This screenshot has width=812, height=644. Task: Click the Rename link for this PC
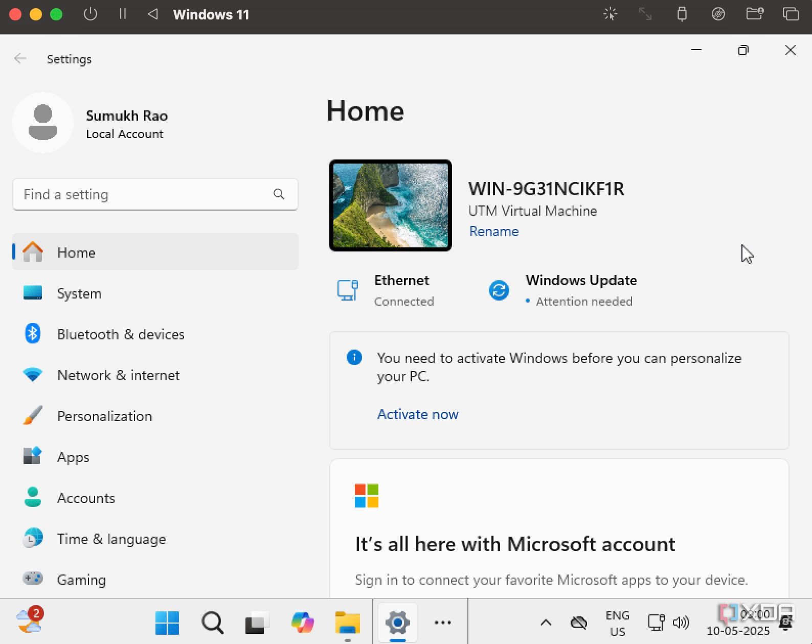coord(493,232)
